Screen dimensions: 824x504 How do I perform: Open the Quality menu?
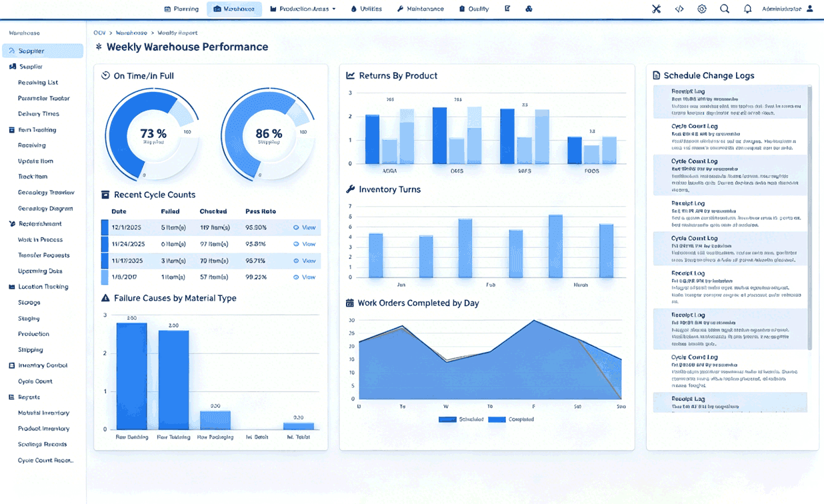point(474,9)
